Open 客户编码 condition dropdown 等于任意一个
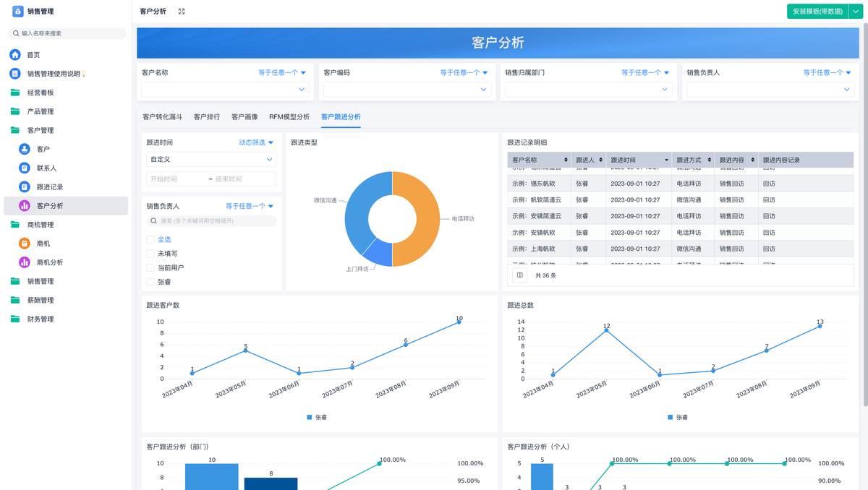This screenshot has width=868, height=490. (x=464, y=72)
